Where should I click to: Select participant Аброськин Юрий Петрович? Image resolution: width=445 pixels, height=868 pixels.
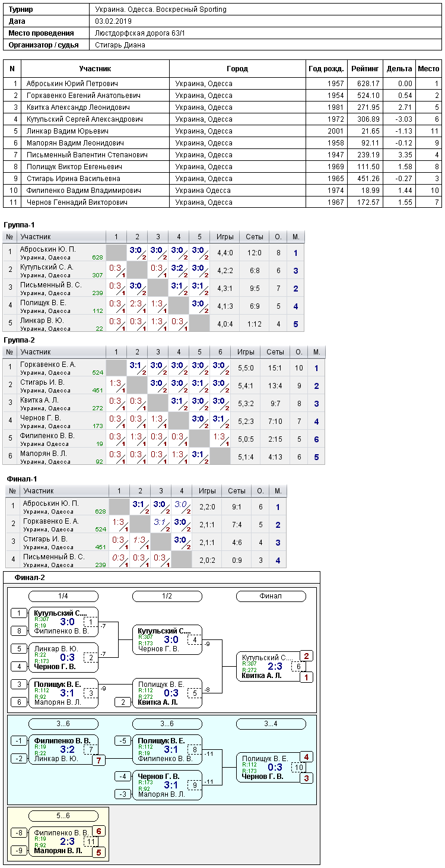[x=72, y=84]
